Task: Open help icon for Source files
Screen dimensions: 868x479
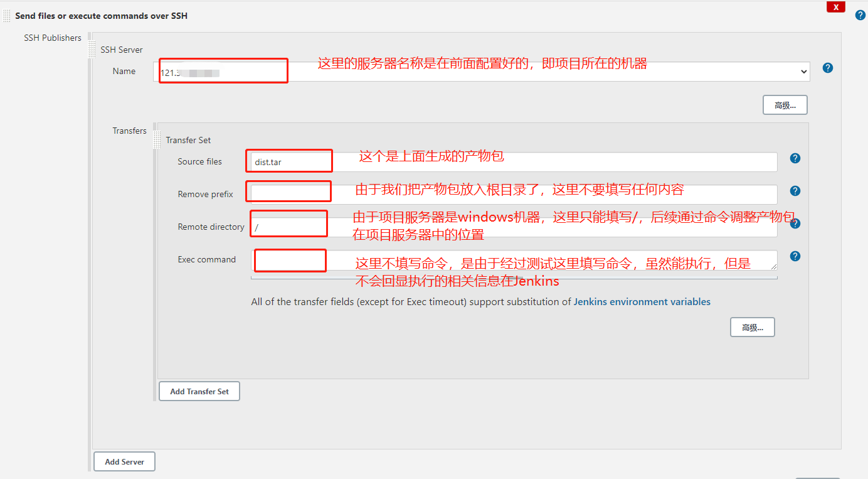Action: tap(795, 158)
